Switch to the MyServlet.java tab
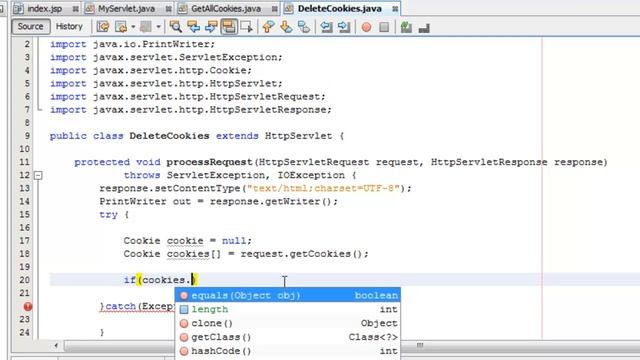640x360 pixels. coord(126,9)
